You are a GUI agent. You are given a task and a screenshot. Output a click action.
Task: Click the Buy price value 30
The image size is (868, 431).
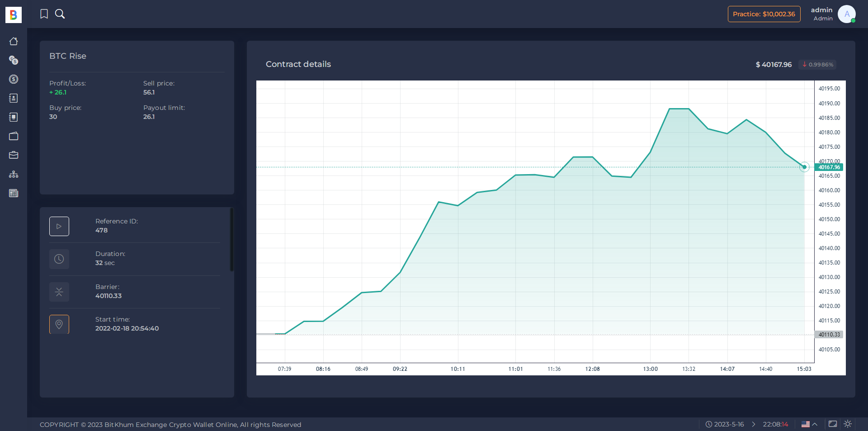53,117
